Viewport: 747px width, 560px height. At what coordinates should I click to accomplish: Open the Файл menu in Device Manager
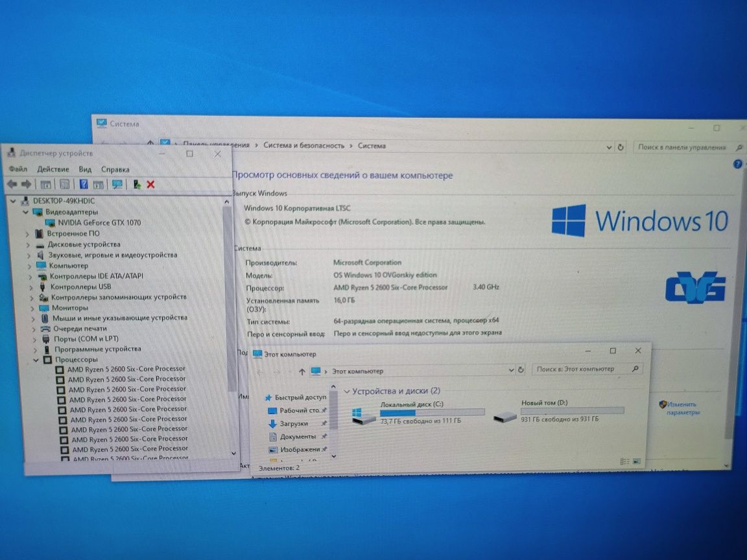(x=18, y=169)
